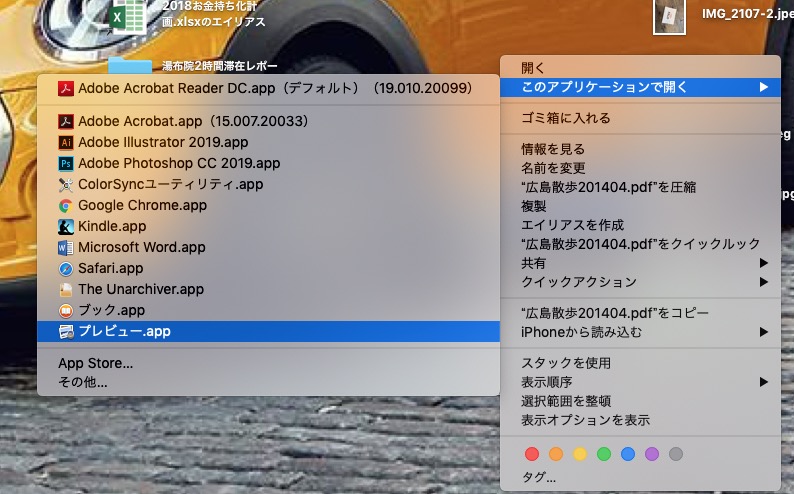Viewport: 794px width, 494px height.
Task: Choose ゴミ箱に入れる from context menu
Action: [566, 118]
